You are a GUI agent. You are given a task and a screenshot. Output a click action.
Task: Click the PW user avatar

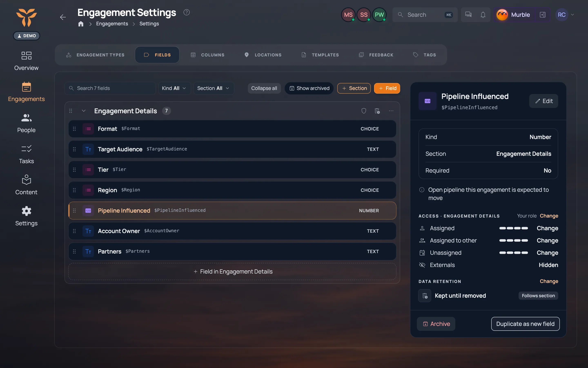point(379,15)
